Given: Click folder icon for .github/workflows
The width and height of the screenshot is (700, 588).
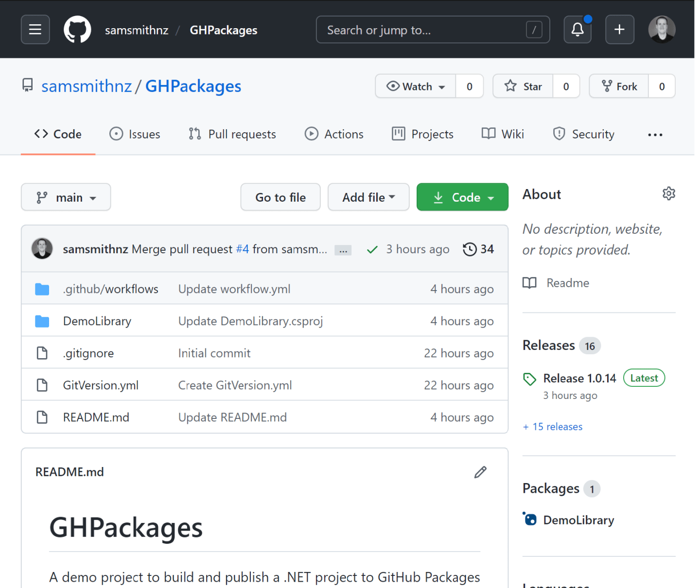Looking at the screenshot, I should click(x=42, y=289).
